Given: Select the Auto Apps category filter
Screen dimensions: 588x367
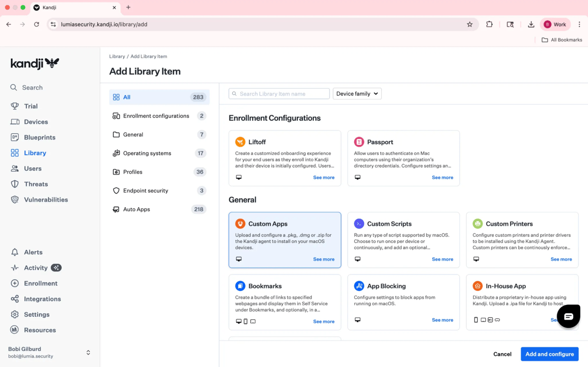Looking at the screenshot, I should pos(159,209).
